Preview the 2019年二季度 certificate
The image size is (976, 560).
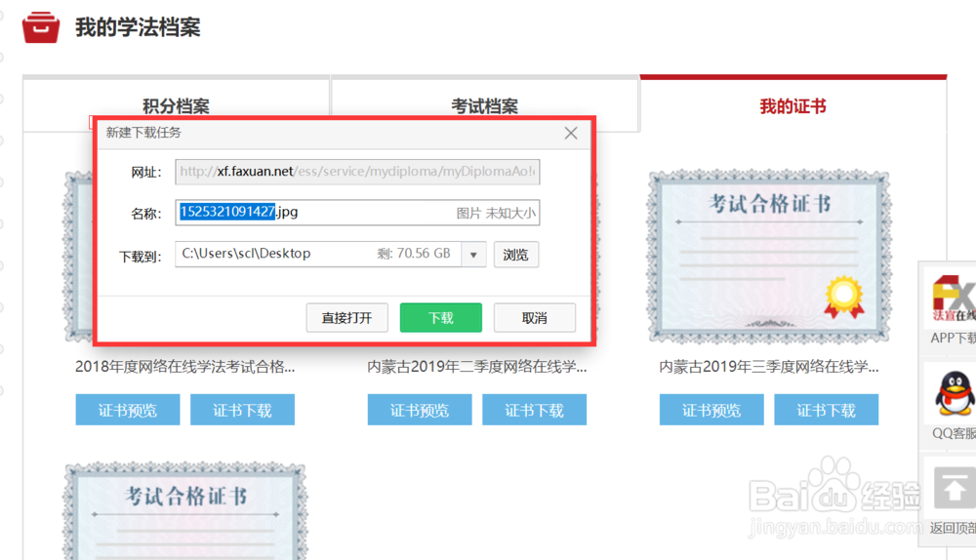[x=420, y=410]
